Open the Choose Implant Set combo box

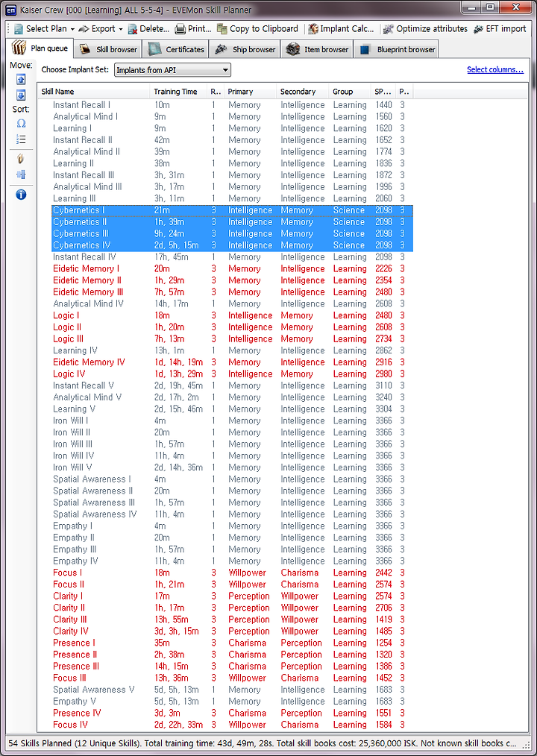[172, 70]
